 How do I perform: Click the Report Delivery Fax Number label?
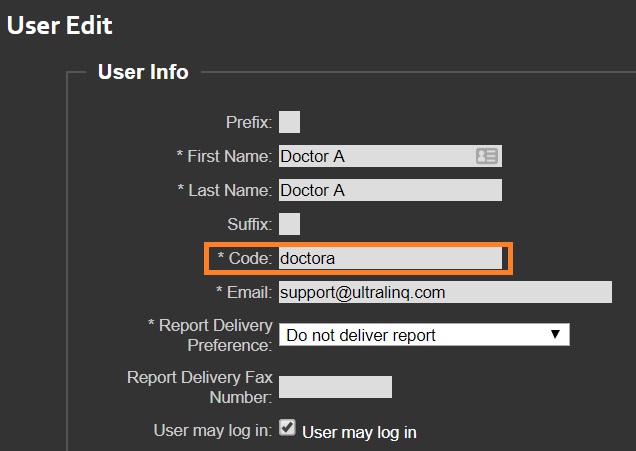click(x=200, y=387)
